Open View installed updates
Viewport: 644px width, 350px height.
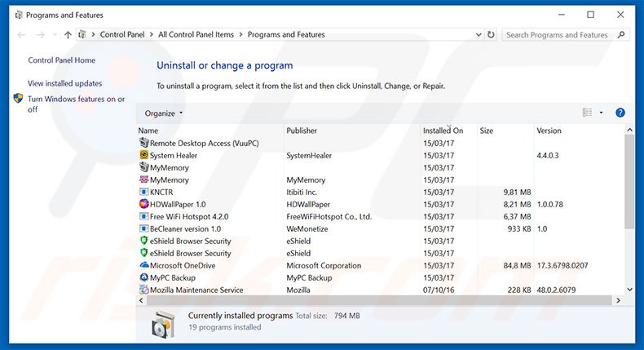[65, 83]
